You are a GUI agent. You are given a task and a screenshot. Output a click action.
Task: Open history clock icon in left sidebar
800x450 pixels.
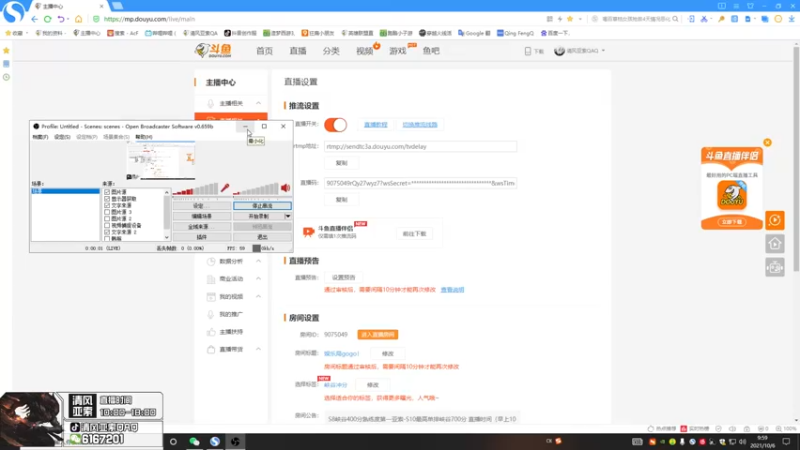coord(6,77)
